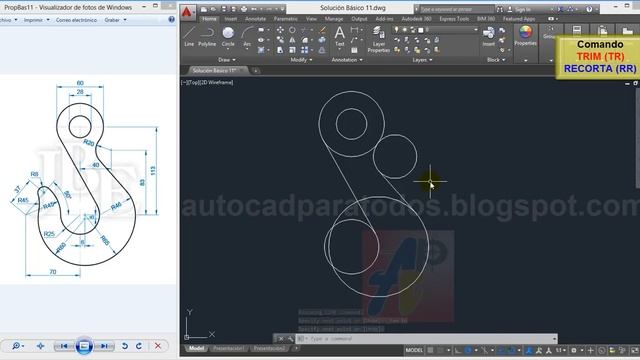Select the Fillet tool in Modify panel
Screen dimensions: 640x360
pos(305,40)
